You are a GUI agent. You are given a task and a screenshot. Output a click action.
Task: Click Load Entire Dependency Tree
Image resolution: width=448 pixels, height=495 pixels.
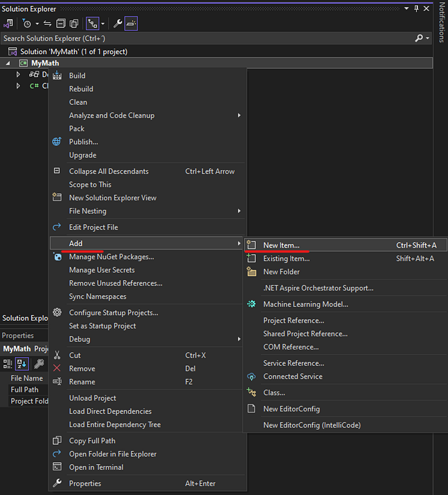pos(147,425)
